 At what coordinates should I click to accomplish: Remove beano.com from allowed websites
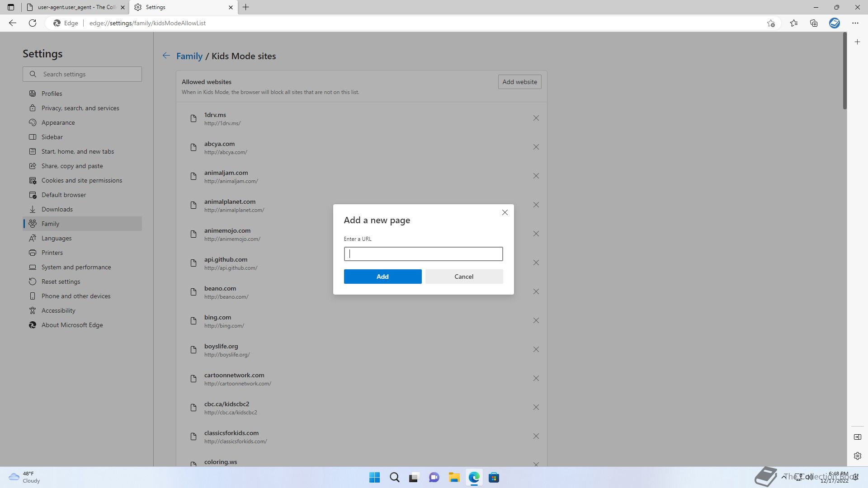(x=536, y=291)
